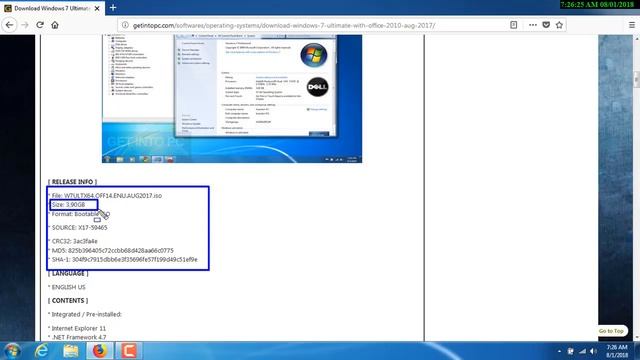Click the address bar URL
This screenshot has width=640, height=360.
click(284, 25)
